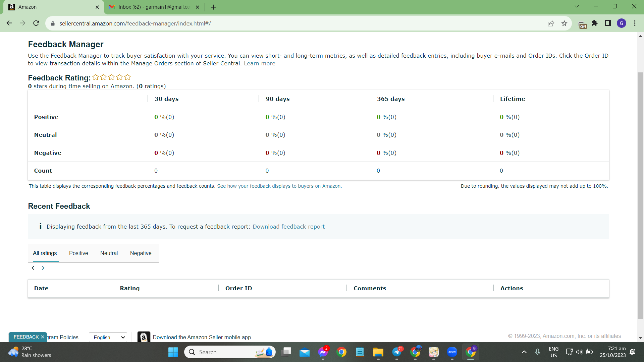Image resolution: width=644 pixels, height=362 pixels.
Task: Select the All ratings tab
Action: pyautogui.click(x=45, y=253)
